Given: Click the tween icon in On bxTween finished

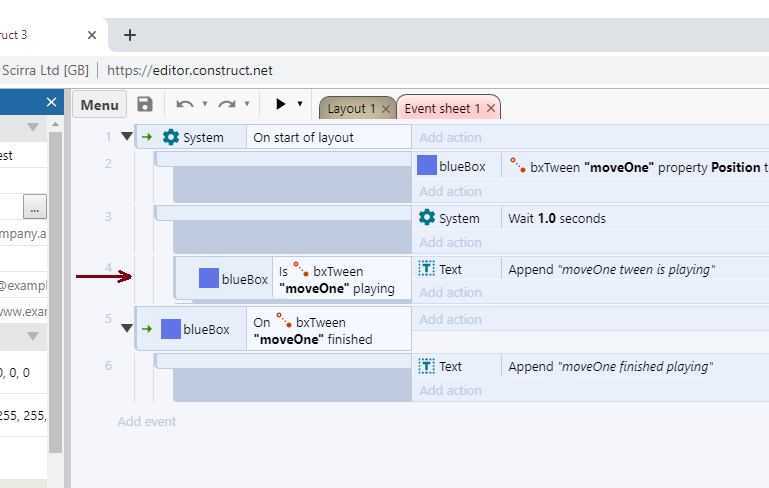Looking at the screenshot, I should [x=283, y=320].
